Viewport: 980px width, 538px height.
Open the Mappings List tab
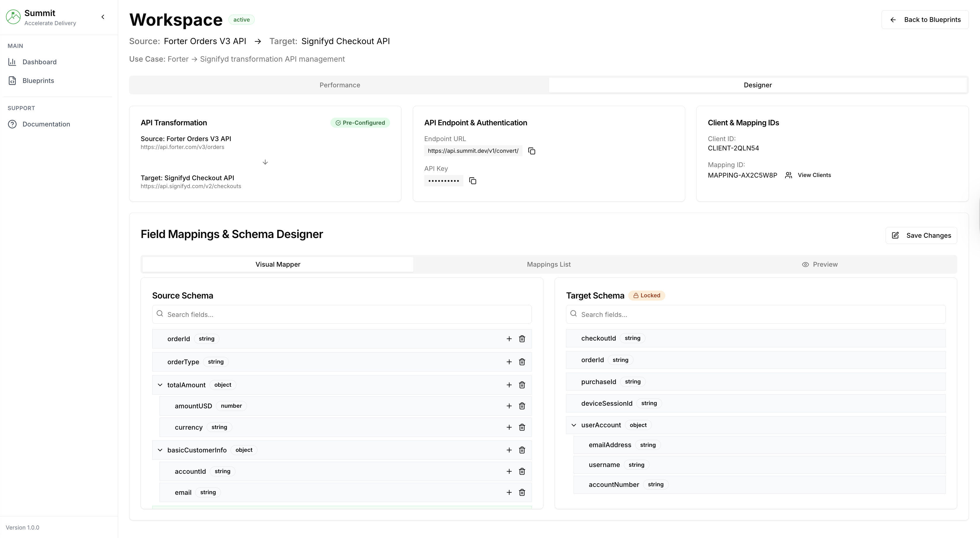click(548, 264)
